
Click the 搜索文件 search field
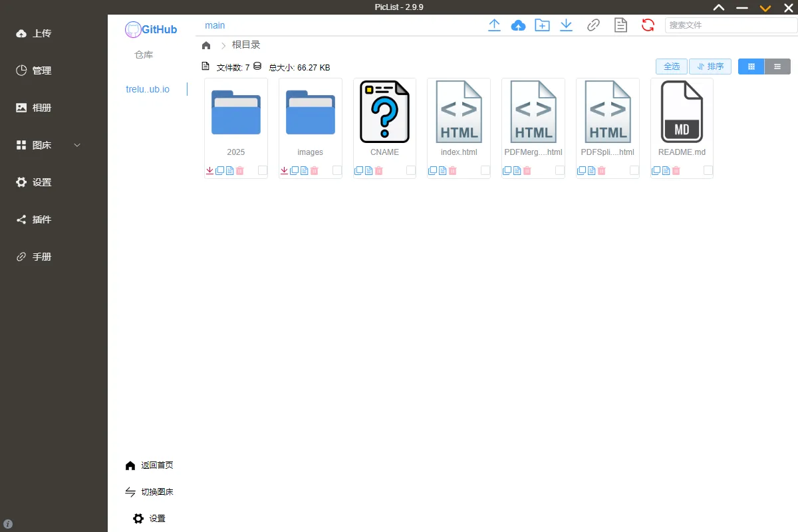pos(730,25)
